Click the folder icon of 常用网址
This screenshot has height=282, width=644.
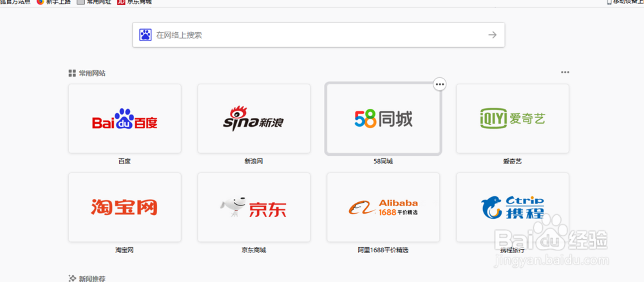(81, 2)
